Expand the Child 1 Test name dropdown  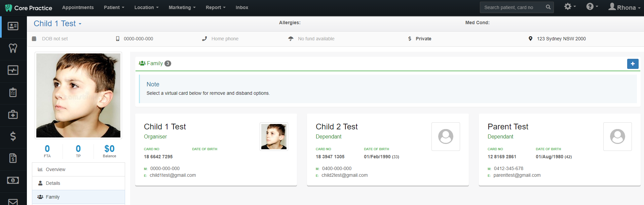point(58,24)
